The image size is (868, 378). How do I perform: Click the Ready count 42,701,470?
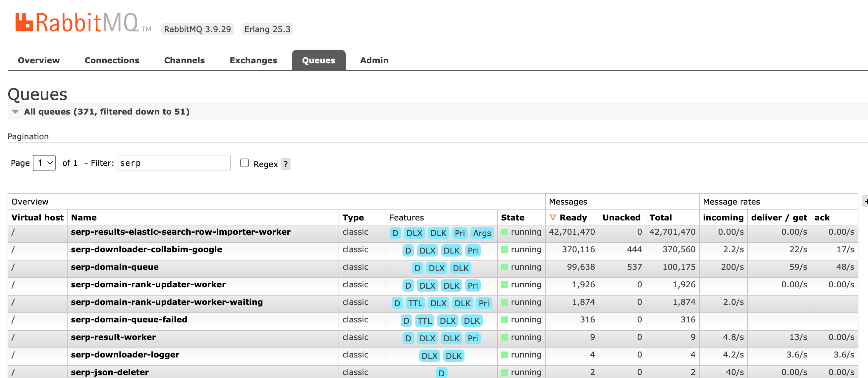(572, 232)
